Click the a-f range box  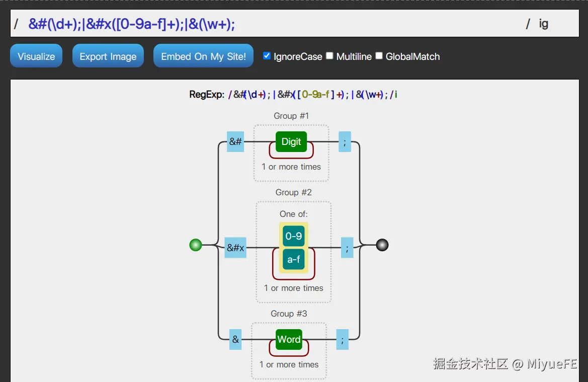[294, 259]
